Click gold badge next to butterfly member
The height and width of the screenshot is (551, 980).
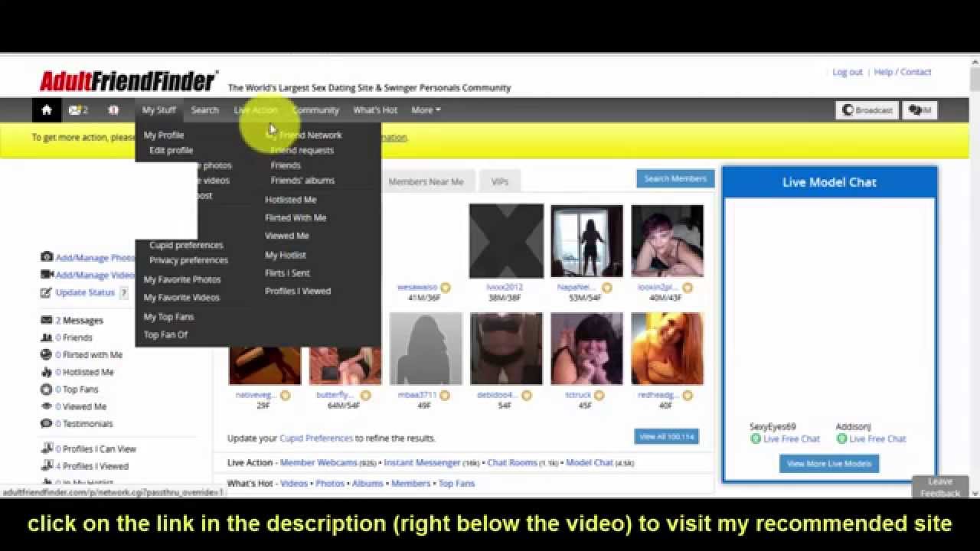coord(365,396)
